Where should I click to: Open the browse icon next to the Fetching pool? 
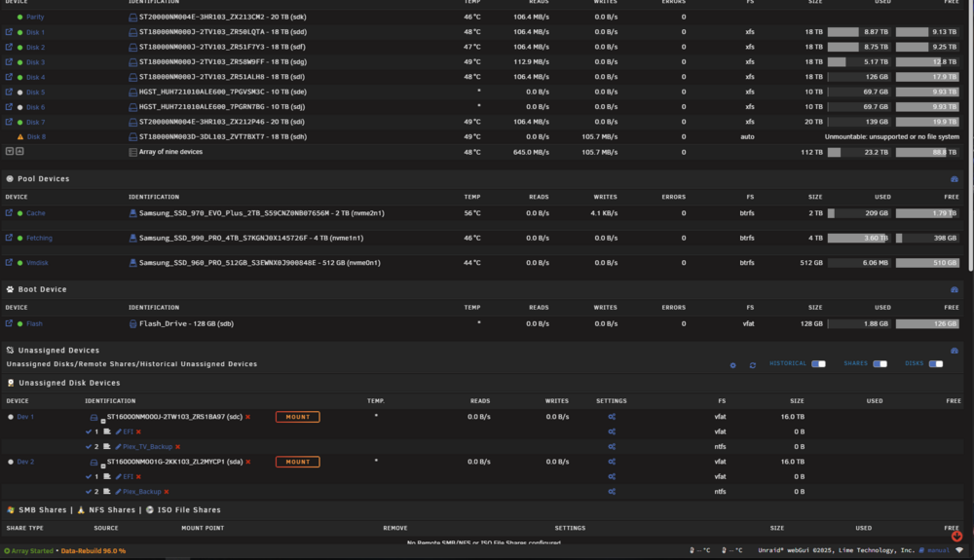(9, 238)
